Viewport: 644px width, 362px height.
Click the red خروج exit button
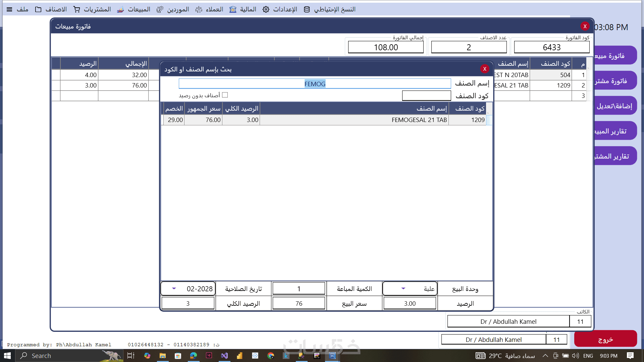(605, 339)
